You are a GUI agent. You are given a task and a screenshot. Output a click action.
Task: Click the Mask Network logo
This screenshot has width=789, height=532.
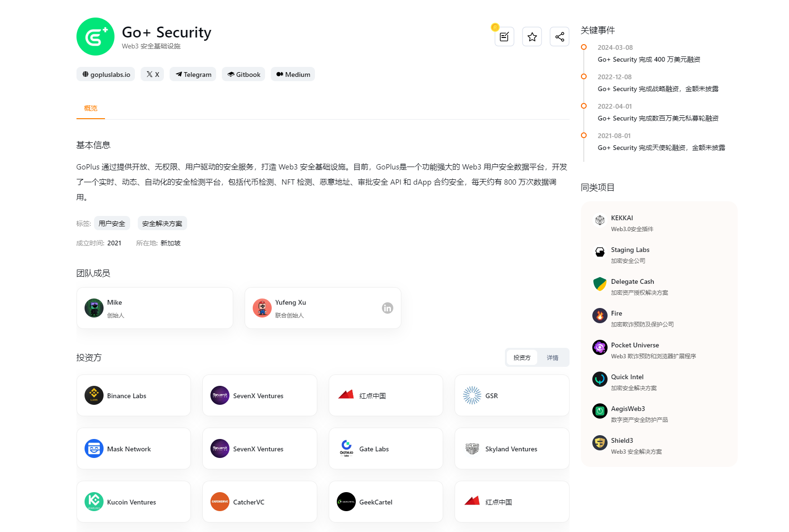(x=94, y=448)
